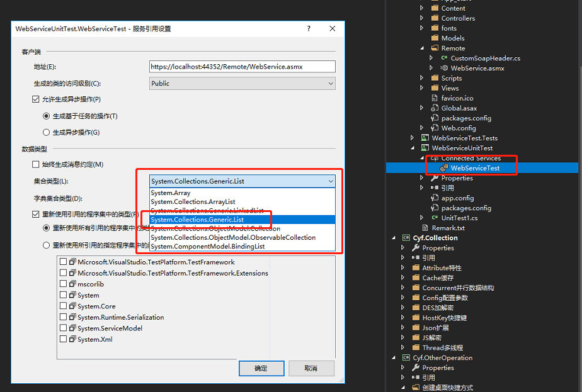Click the favicon.ico file icon
This screenshot has height=392, width=582.
click(435, 98)
